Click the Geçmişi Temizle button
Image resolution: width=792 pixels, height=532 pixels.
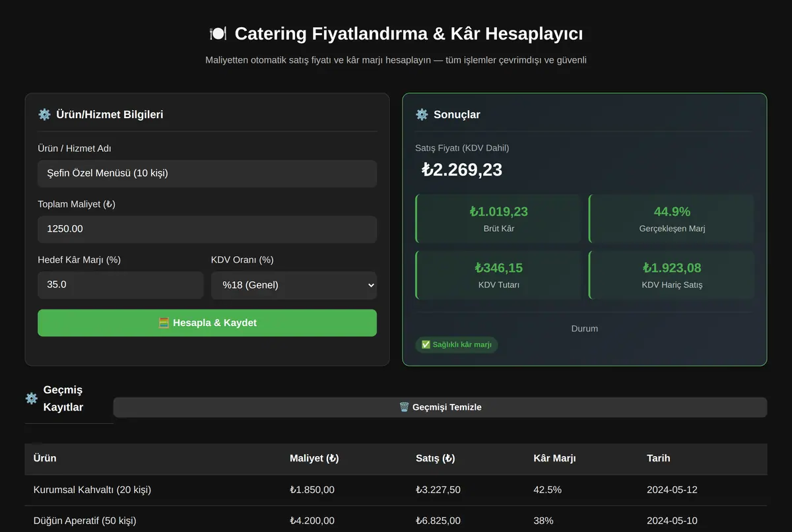tap(440, 407)
